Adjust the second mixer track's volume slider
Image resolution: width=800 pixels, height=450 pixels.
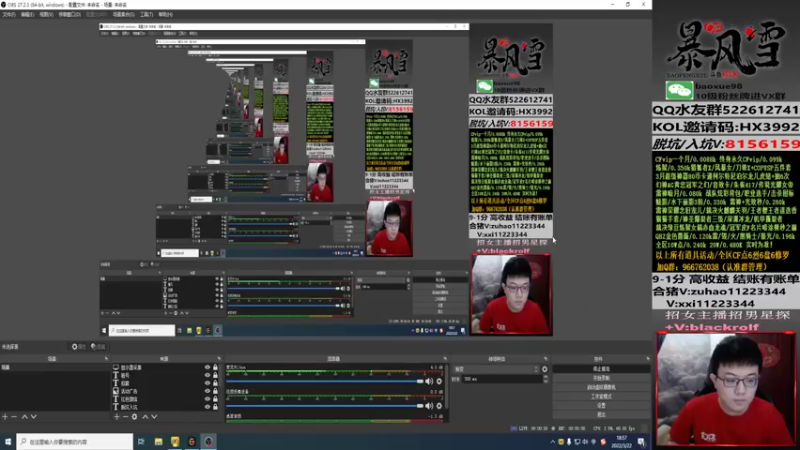tap(325, 406)
